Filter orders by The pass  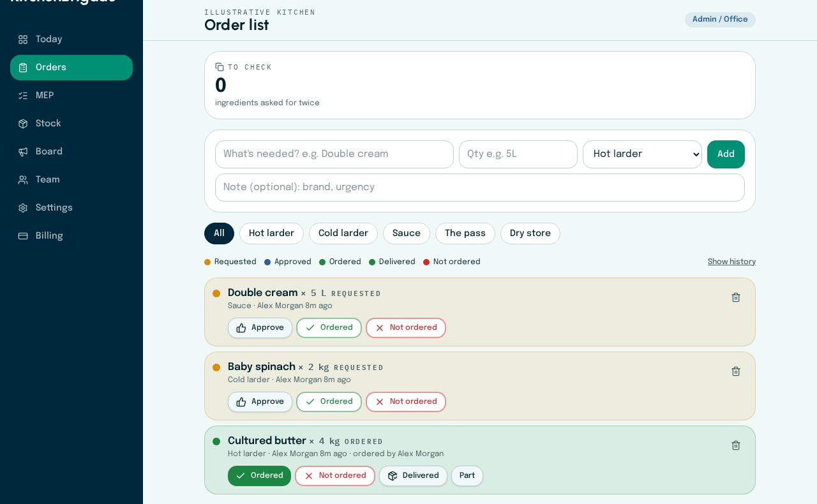465,233
